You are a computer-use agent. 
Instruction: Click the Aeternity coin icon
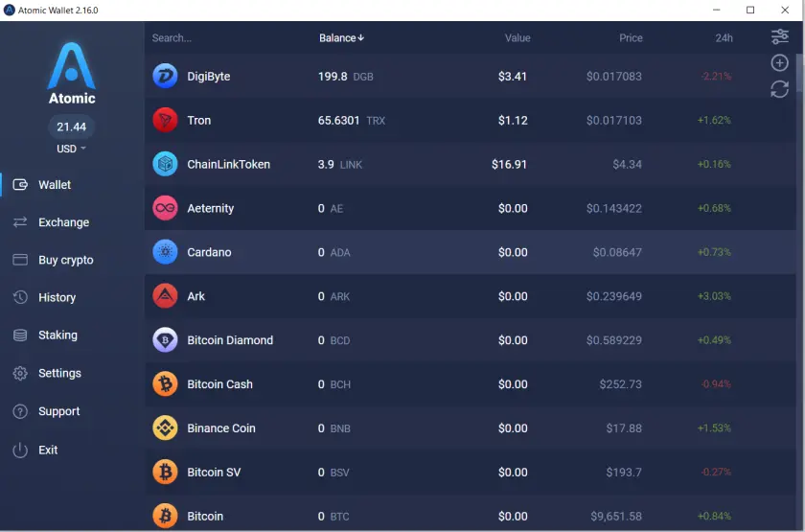[x=165, y=208]
